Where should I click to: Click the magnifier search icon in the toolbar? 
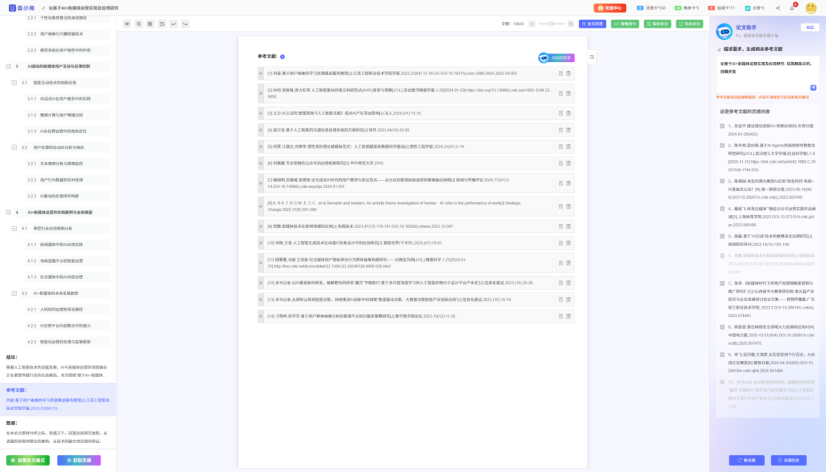(139, 24)
